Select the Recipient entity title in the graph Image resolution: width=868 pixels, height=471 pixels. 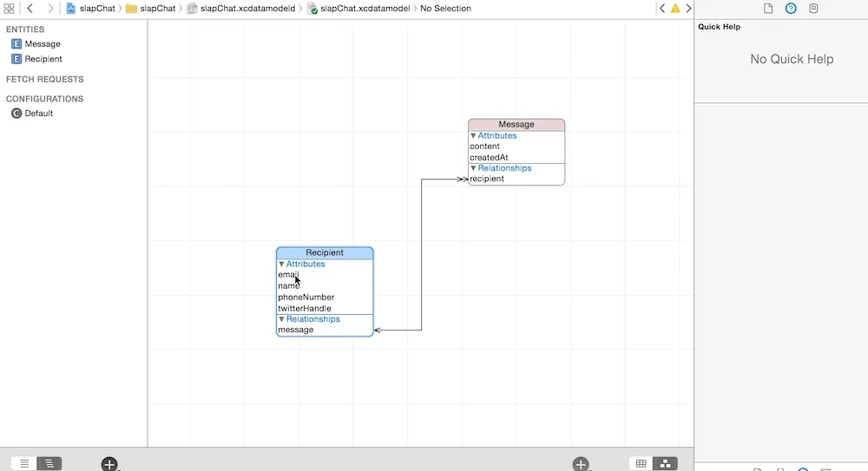(x=325, y=253)
